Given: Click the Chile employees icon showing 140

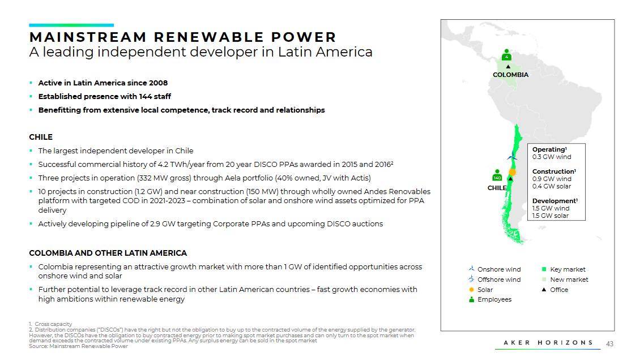Looking at the screenshot, I should (x=497, y=175).
